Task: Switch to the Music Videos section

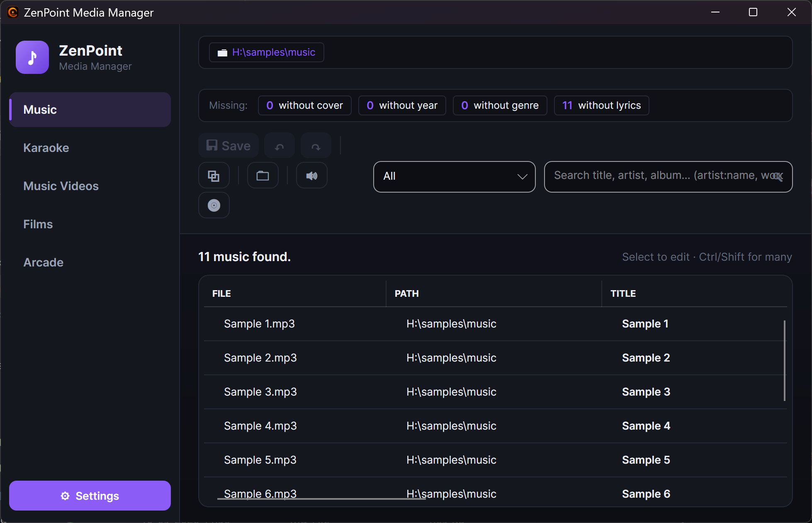Action: [90, 186]
